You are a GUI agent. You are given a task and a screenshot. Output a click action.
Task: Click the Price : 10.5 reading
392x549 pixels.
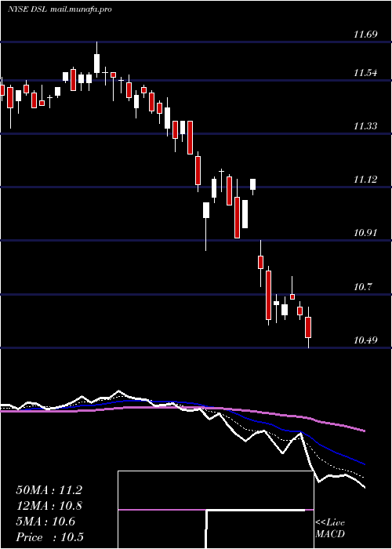pos(49,537)
